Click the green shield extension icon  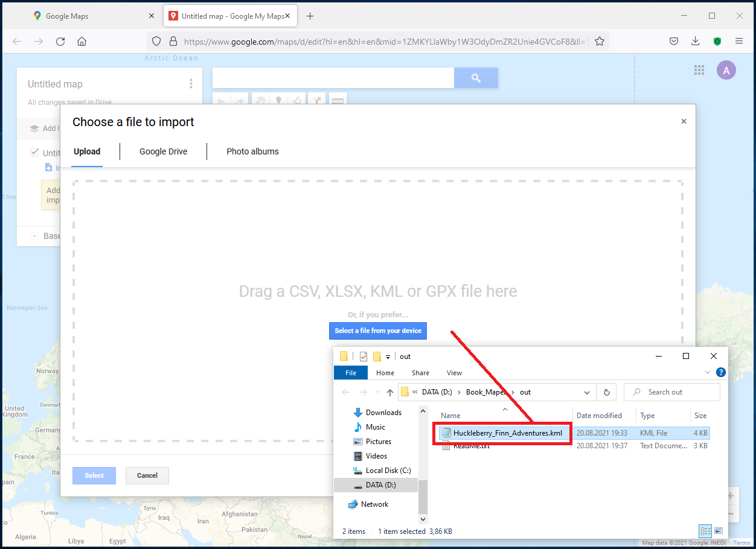(717, 41)
